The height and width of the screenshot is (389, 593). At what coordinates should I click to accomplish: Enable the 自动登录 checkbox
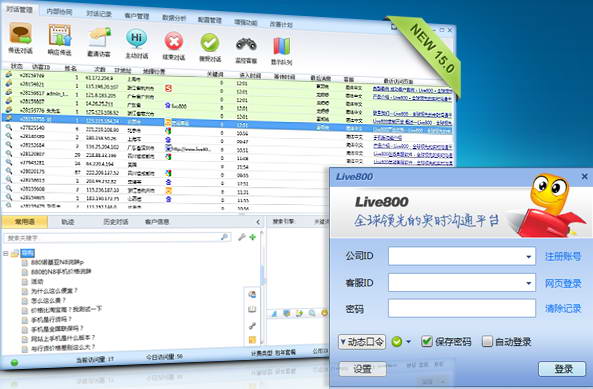pos(487,341)
